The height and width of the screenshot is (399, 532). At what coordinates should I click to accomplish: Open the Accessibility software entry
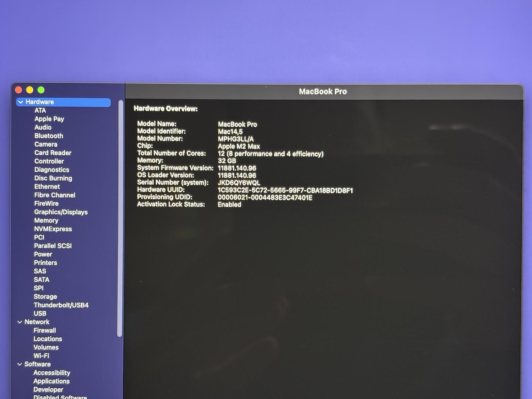52,373
